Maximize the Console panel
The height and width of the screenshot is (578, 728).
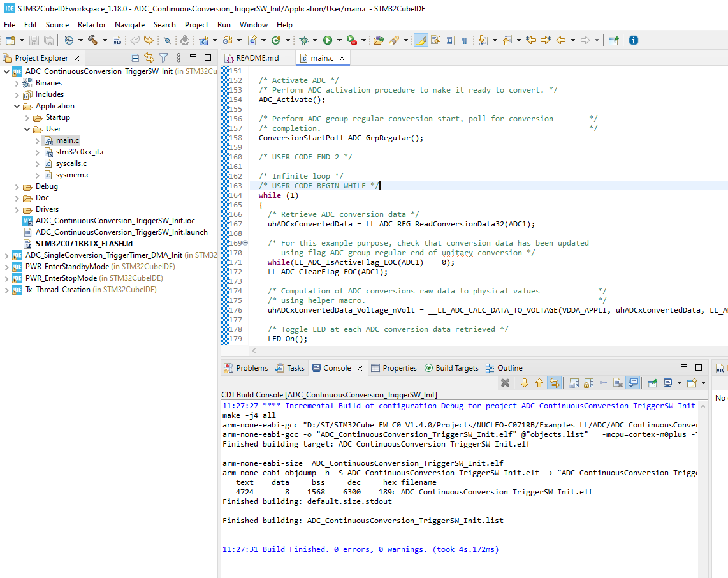698,367
